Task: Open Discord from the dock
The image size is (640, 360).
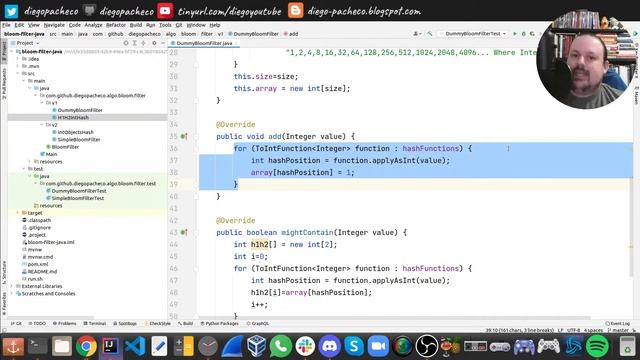Action: (329, 346)
